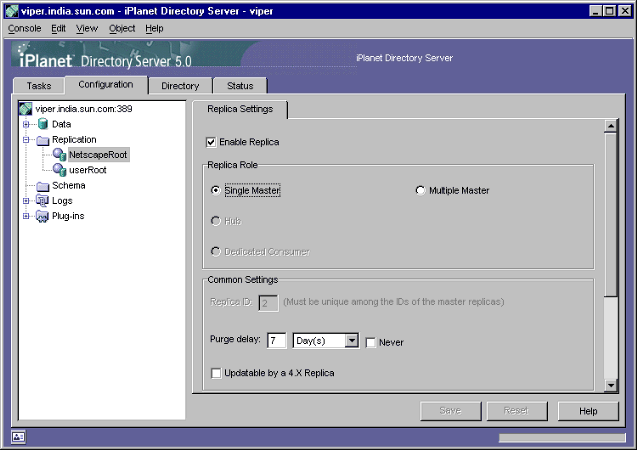Select the Hub replica role
Image resolution: width=637 pixels, height=450 pixels.
[216, 221]
